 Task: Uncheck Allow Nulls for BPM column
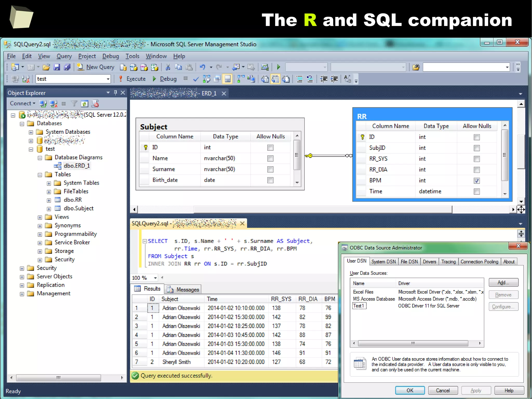click(477, 181)
